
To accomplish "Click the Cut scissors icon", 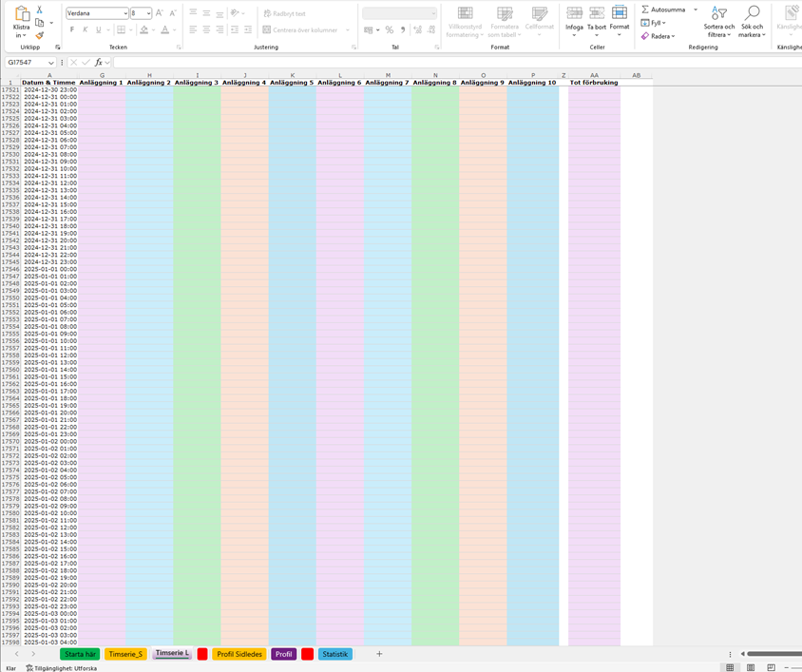I will (x=40, y=10).
